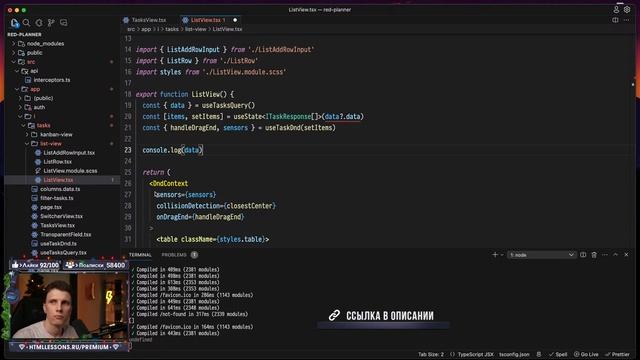Click unsaved dot on ListView.tsx tab

(x=235, y=20)
